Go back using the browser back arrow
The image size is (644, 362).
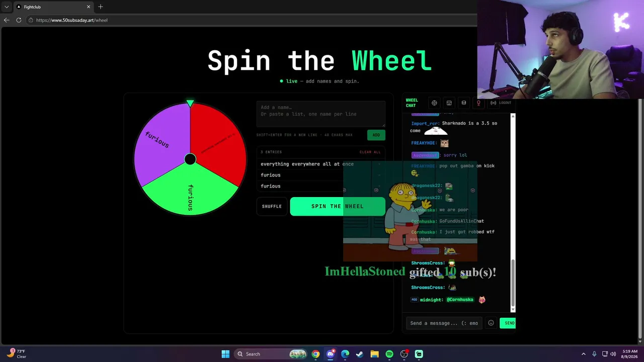coord(7,20)
